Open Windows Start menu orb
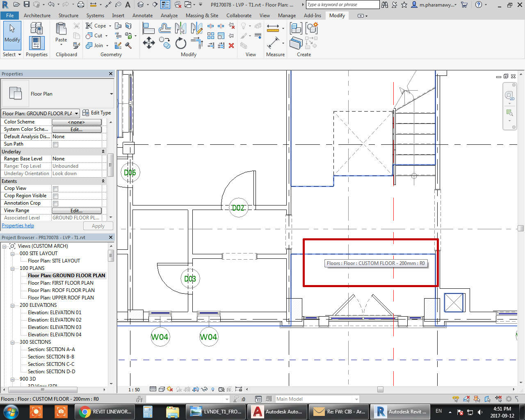 coord(11,411)
